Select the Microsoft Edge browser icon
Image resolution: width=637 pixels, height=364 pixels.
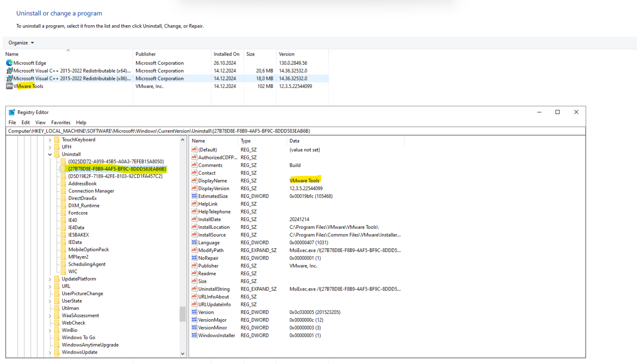pyautogui.click(x=9, y=63)
